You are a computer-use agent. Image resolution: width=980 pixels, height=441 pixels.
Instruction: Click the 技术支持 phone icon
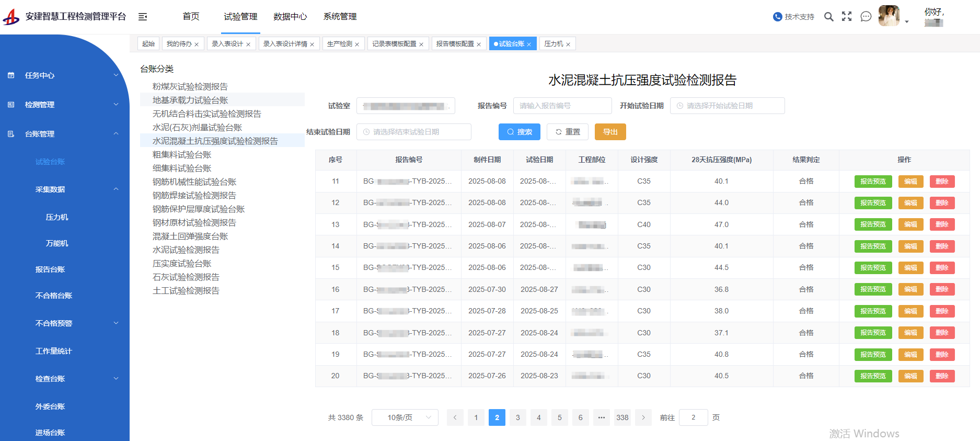click(x=777, y=17)
